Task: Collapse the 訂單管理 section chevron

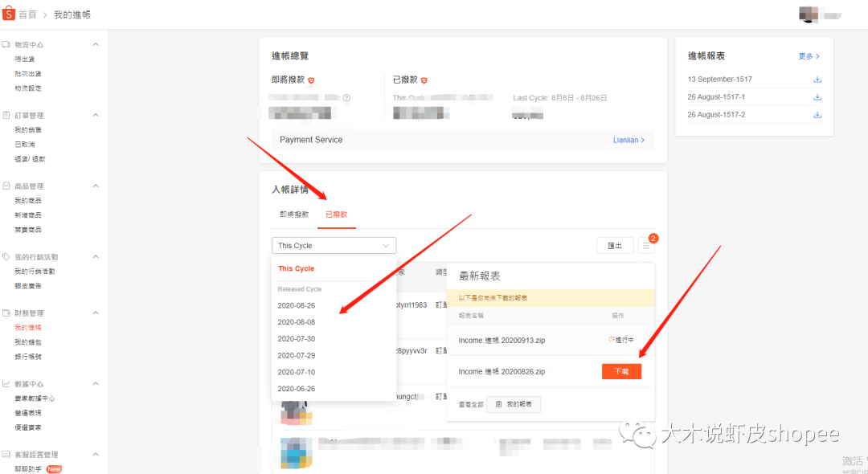Action: pyautogui.click(x=96, y=115)
